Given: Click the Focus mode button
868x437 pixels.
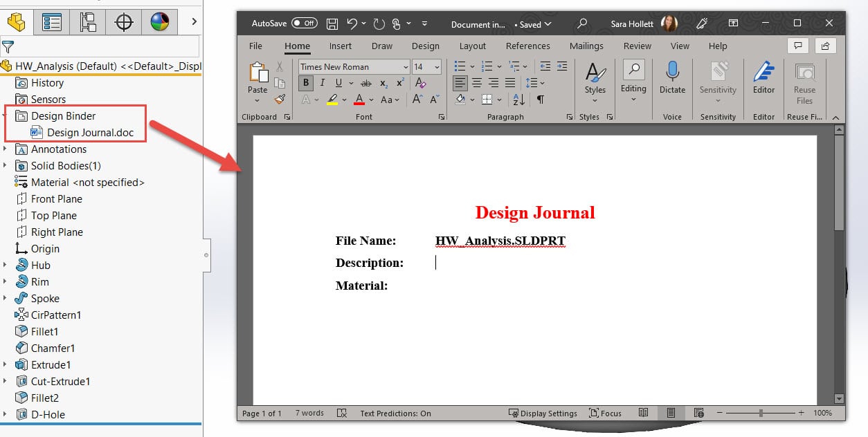Looking at the screenshot, I should point(605,413).
